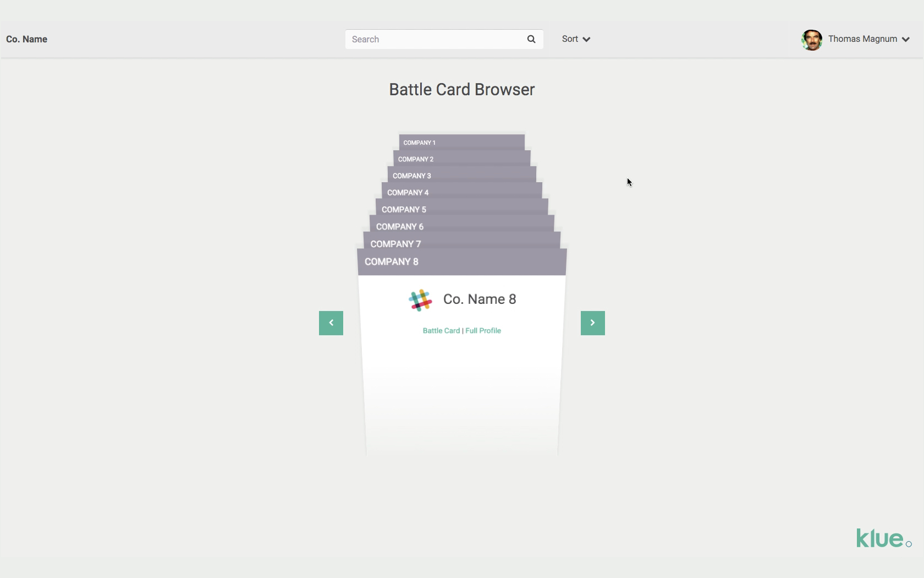Select the COMPANY 2 card tab

pos(462,159)
